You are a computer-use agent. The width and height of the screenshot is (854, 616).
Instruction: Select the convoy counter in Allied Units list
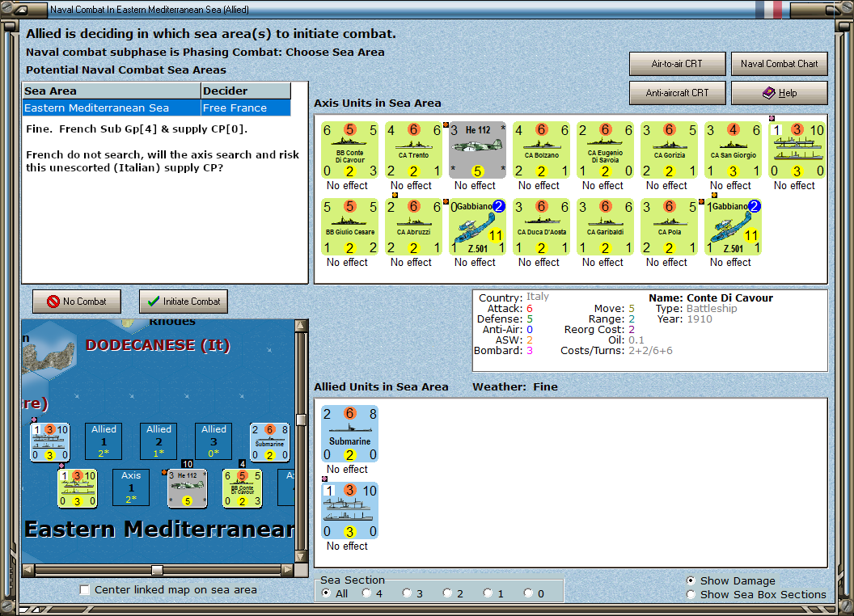pos(349,511)
